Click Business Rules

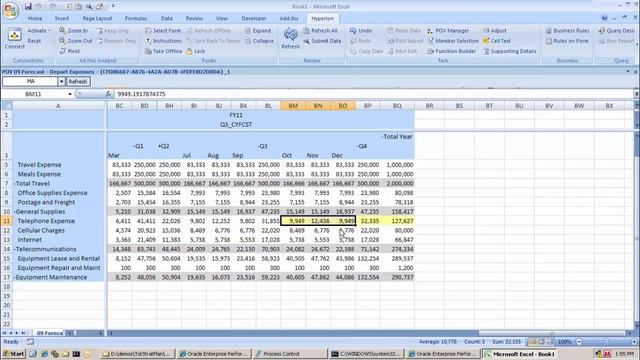coord(567,31)
